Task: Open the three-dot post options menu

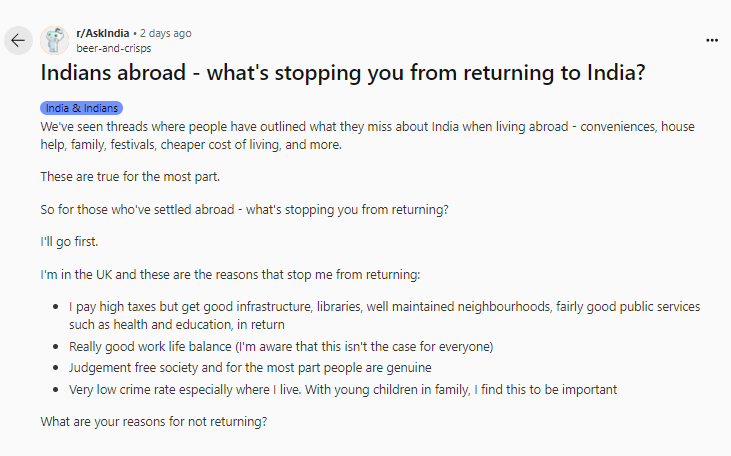Action: click(712, 40)
